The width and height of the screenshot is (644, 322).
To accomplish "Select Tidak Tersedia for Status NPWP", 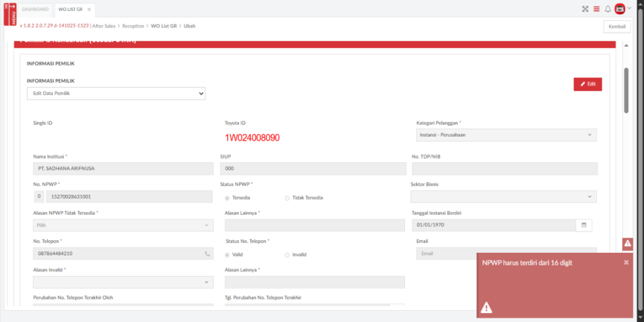I will (287, 197).
